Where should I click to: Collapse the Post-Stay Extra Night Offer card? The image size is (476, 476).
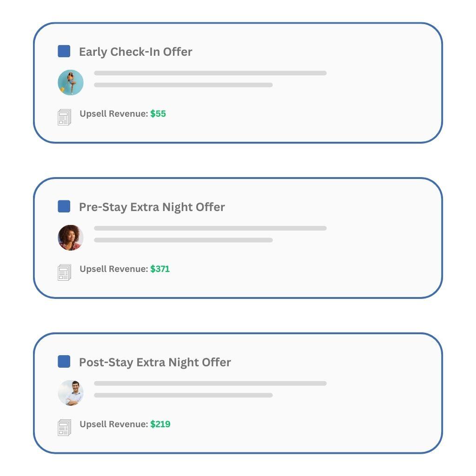point(238,392)
